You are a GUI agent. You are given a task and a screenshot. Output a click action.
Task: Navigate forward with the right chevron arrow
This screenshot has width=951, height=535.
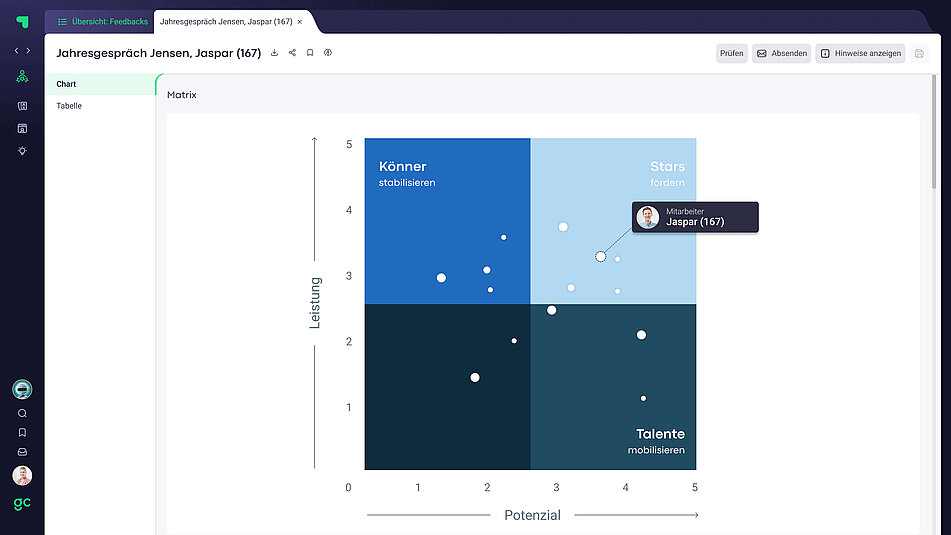[28, 50]
